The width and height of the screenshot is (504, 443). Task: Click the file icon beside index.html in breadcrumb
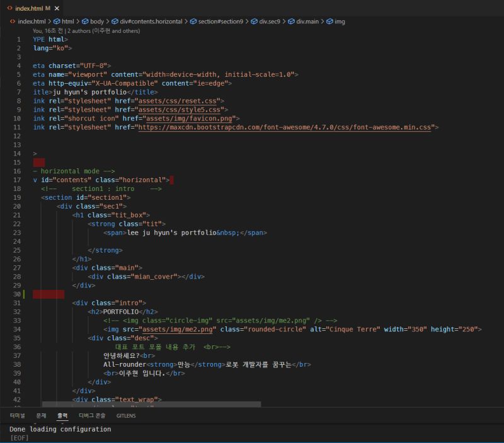pyautogui.click(x=11, y=21)
